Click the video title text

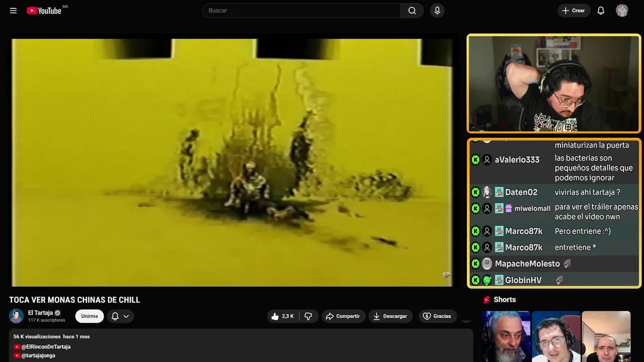pos(74,300)
